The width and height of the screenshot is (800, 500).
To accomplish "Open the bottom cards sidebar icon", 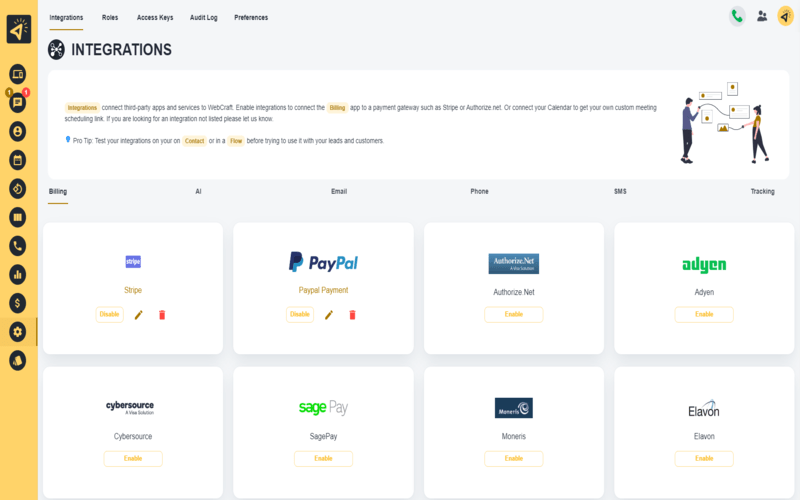I will [17, 361].
